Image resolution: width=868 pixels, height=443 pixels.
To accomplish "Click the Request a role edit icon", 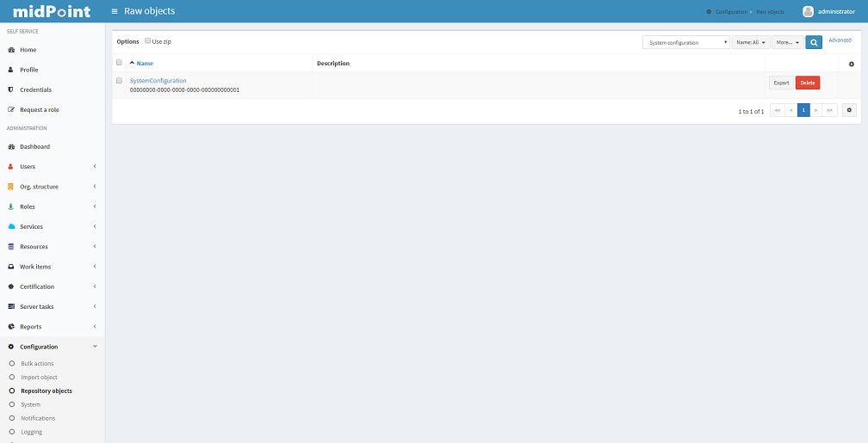I will pos(11,109).
